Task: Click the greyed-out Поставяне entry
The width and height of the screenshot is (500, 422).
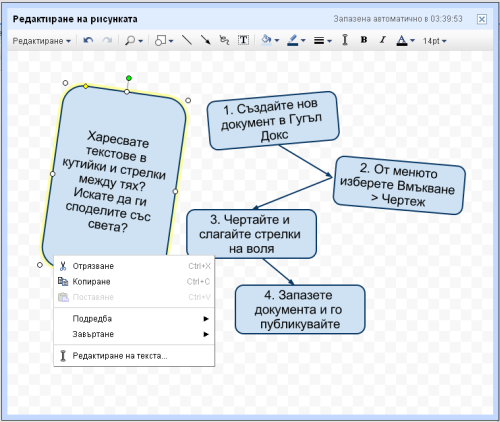Action: click(x=134, y=297)
